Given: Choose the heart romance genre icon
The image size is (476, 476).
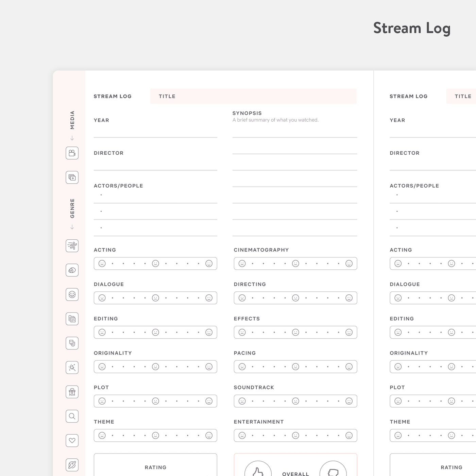Looking at the screenshot, I should [72, 441].
